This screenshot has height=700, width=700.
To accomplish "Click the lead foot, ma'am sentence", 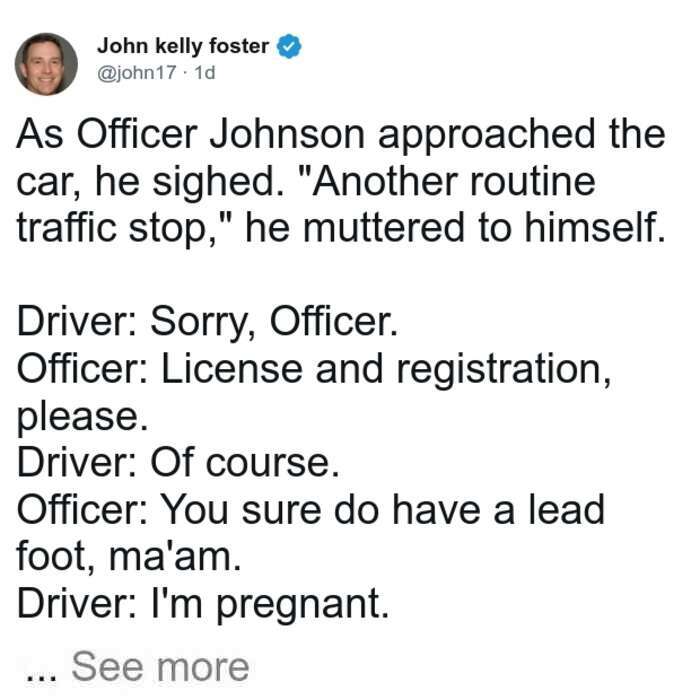I will (311, 533).
